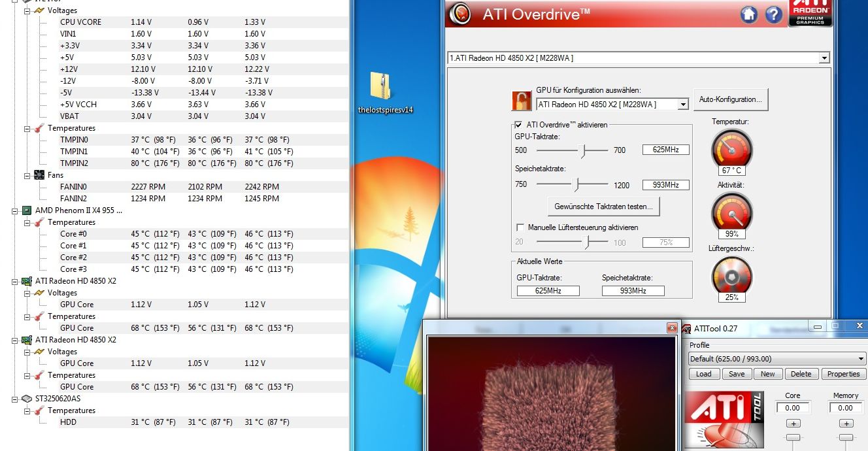This screenshot has height=451, width=868.
Task: Collapse the first ATI Radeon HD 4850 X2 node
Action: (x=16, y=281)
